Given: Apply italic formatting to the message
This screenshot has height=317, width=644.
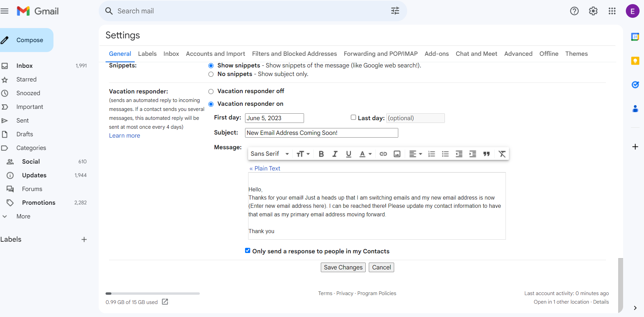Looking at the screenshot, I should click(335, 154).
